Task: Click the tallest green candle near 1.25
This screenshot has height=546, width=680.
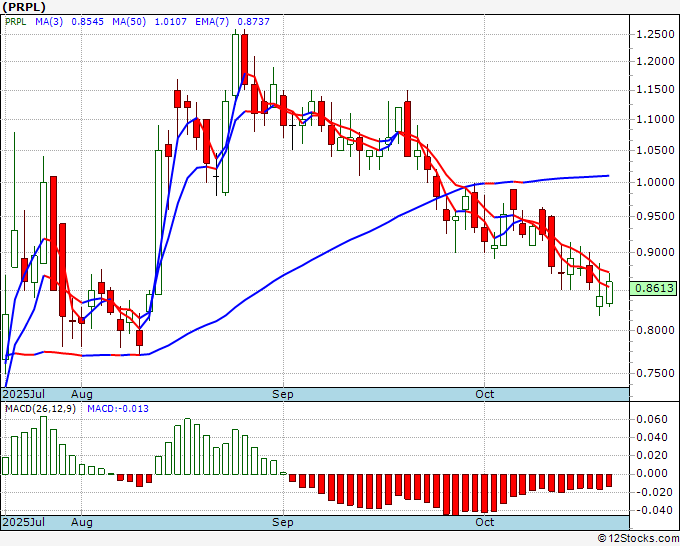Action: coord(235,64)
